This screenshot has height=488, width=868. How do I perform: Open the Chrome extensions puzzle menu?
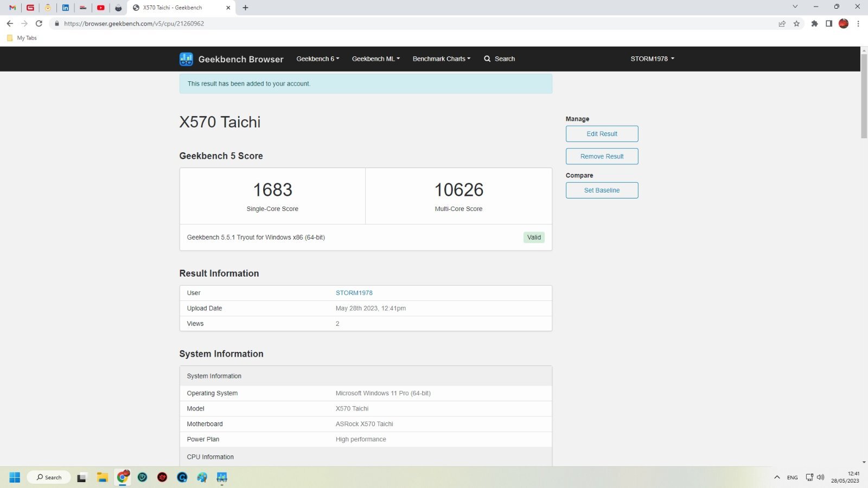(814, 23)
